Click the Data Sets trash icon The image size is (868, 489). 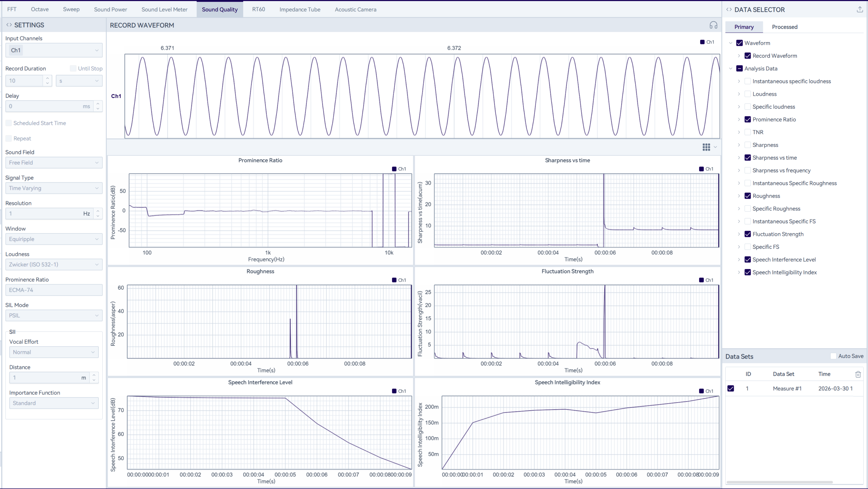(858, 374)
